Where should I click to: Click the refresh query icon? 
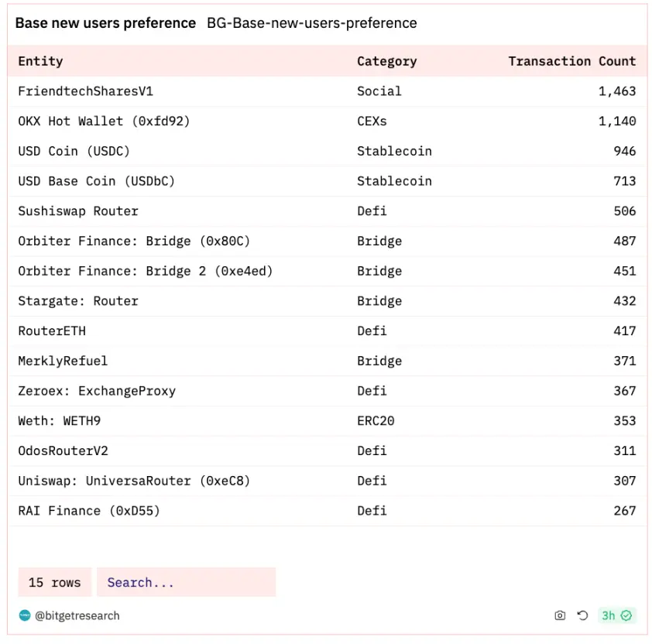[582, 615]
